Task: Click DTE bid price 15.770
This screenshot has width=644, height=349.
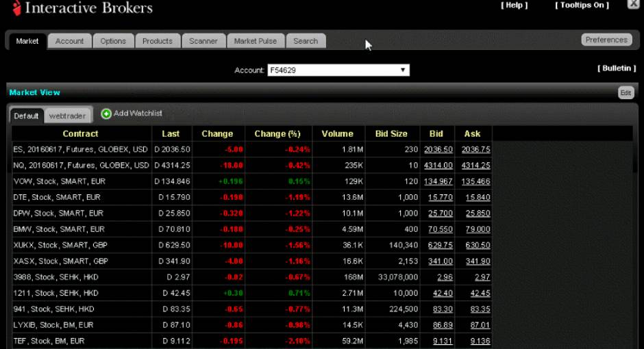Action: (x=441, y=198)
